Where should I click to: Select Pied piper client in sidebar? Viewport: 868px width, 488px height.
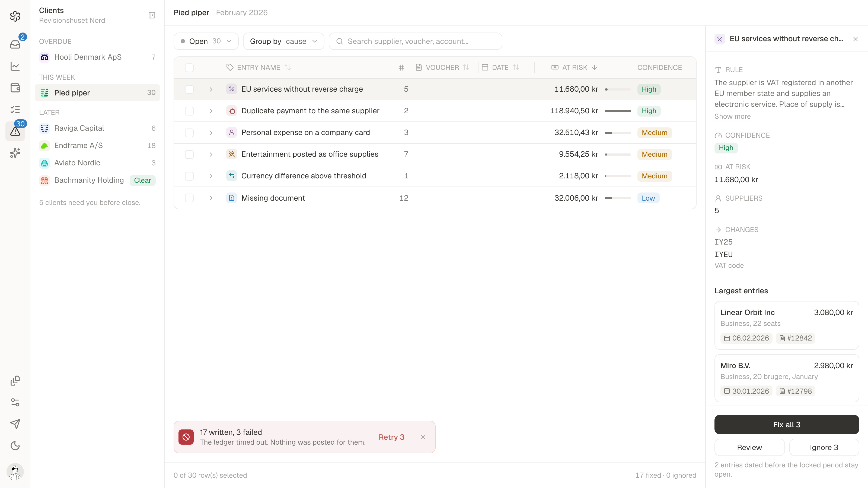click(x=97, y=93)
